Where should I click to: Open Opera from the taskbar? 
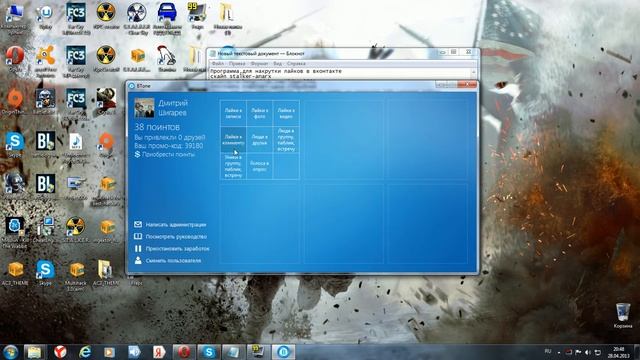coord(184,352)
